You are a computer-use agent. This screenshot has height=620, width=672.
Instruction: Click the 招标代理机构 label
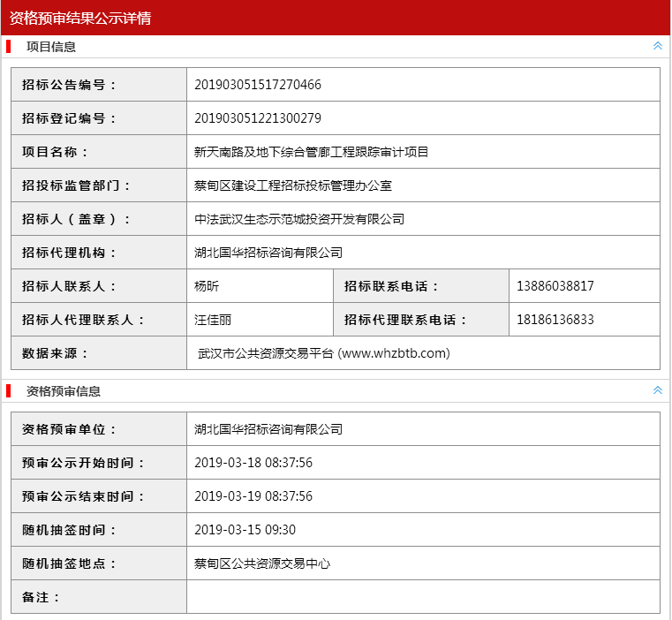coord(69,253)
